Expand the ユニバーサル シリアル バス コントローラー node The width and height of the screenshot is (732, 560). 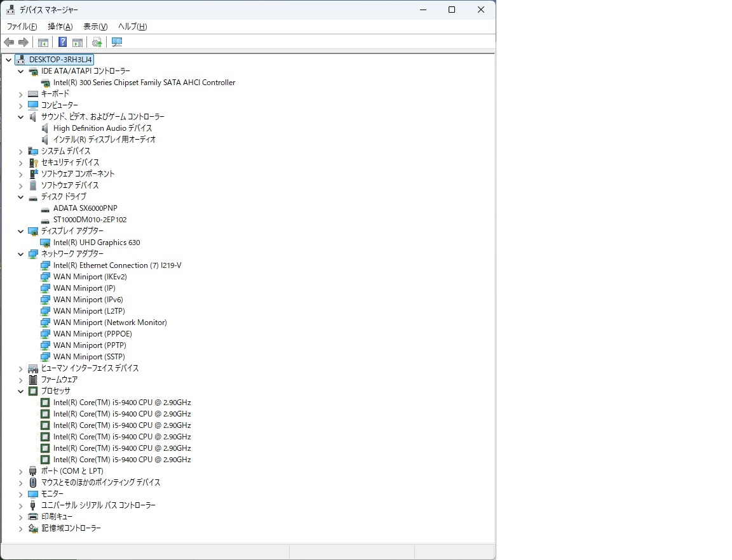coord(20,505)
